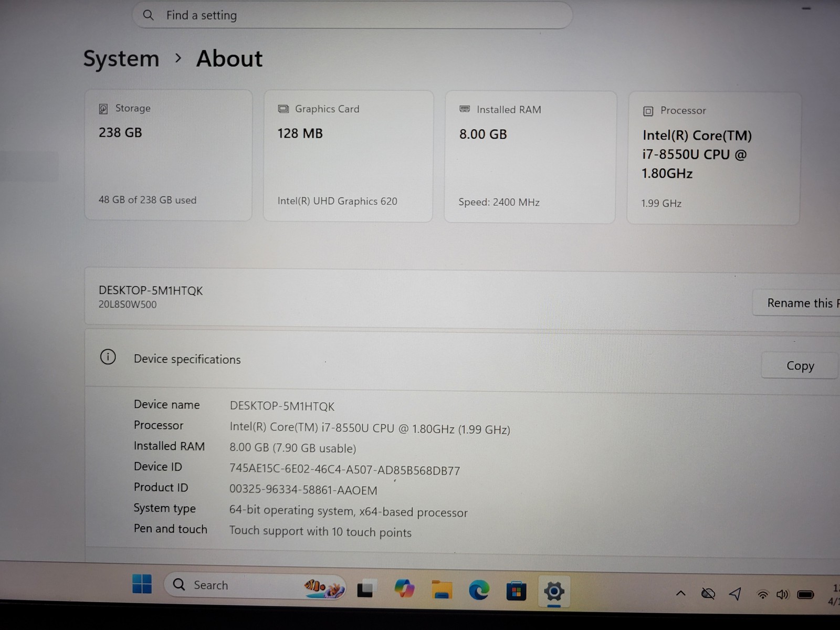840x630 pixels.
Task: Open Wi-Fi network settings from tray
Action: 762,595
